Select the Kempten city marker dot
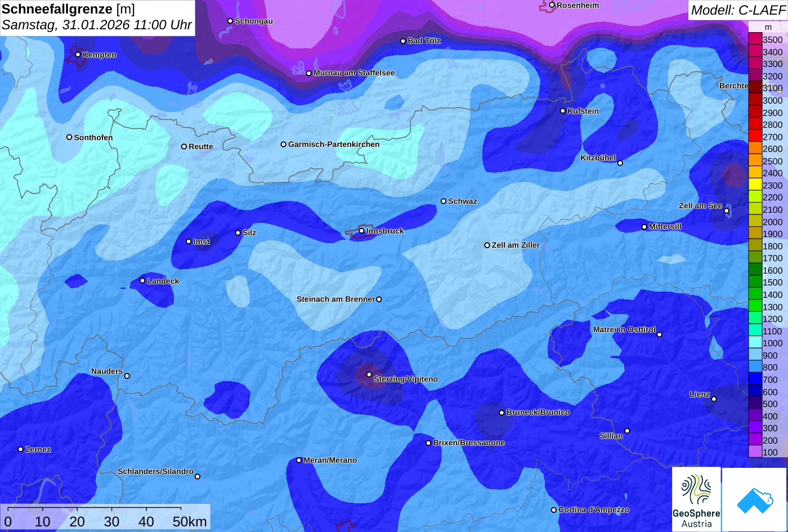Viewport: 788px width, 532px height. (78, 55)
